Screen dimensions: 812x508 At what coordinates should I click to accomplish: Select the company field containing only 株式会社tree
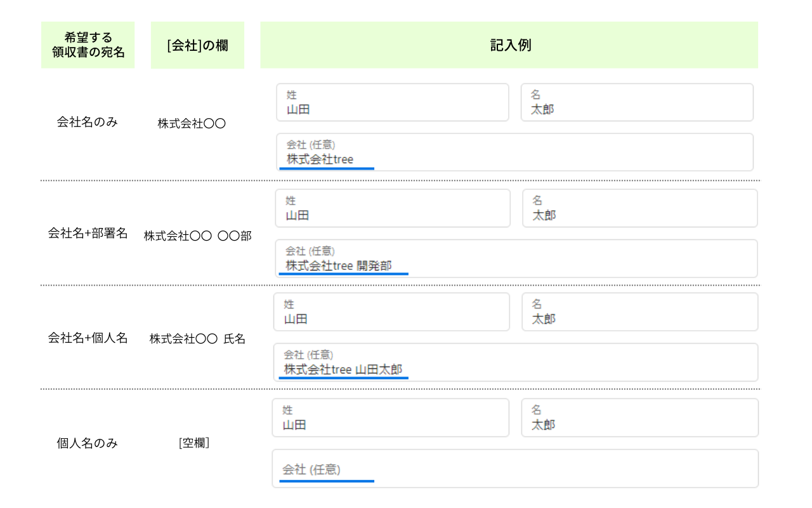(x=514, y=152)
